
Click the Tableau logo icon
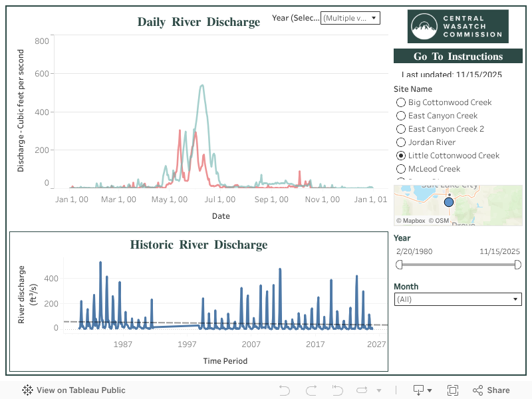[x=28, y=390]
